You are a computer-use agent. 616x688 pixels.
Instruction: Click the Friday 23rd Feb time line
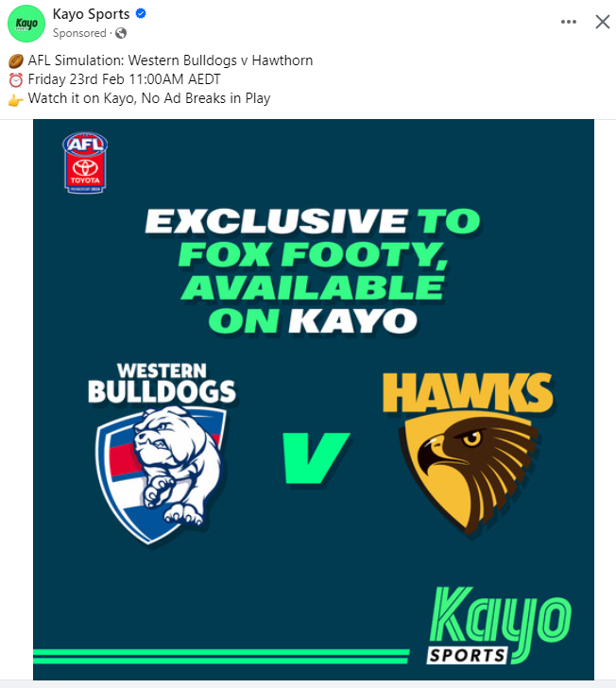pyautogui.click(x=124, y=79)
